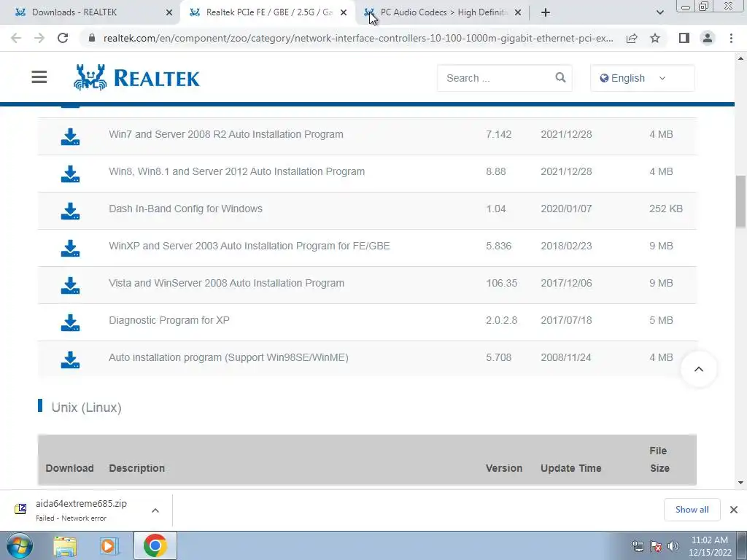Download Dash In-Band Config for Windows
The width and height of the screenshot is (747, 560).
pyautogui.click(x=71, y=211)
